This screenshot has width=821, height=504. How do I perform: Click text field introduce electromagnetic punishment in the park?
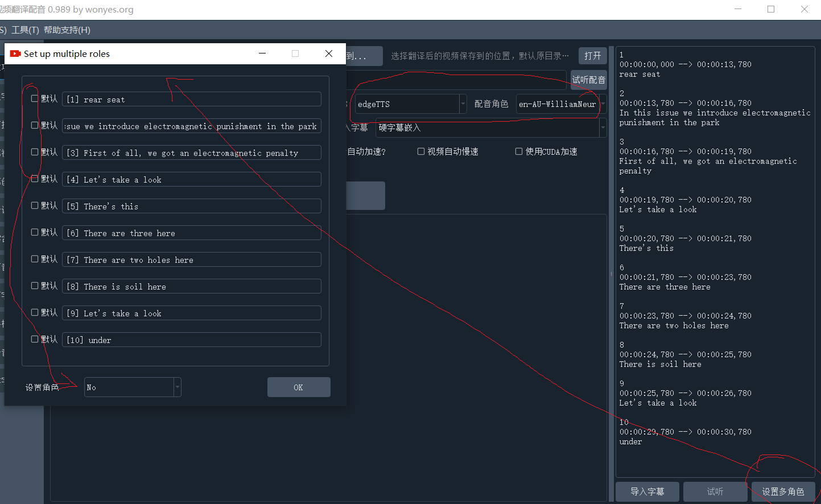(x=192, y=126)
